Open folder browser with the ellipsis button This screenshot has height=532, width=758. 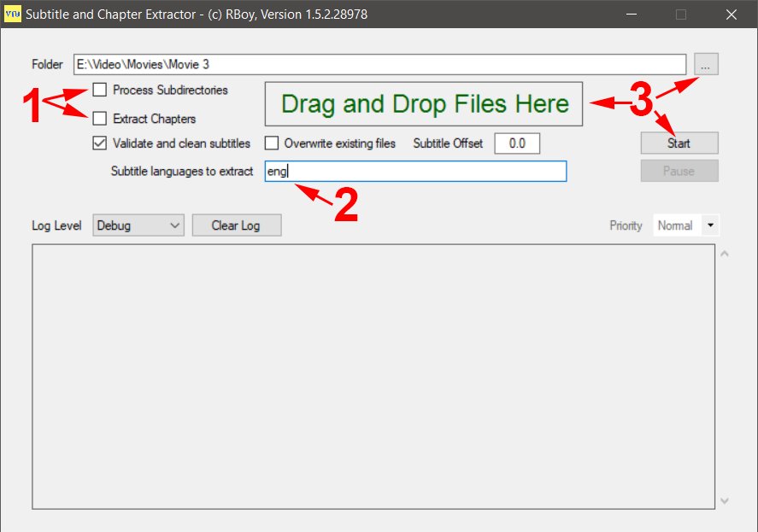[x=706, y=64]
